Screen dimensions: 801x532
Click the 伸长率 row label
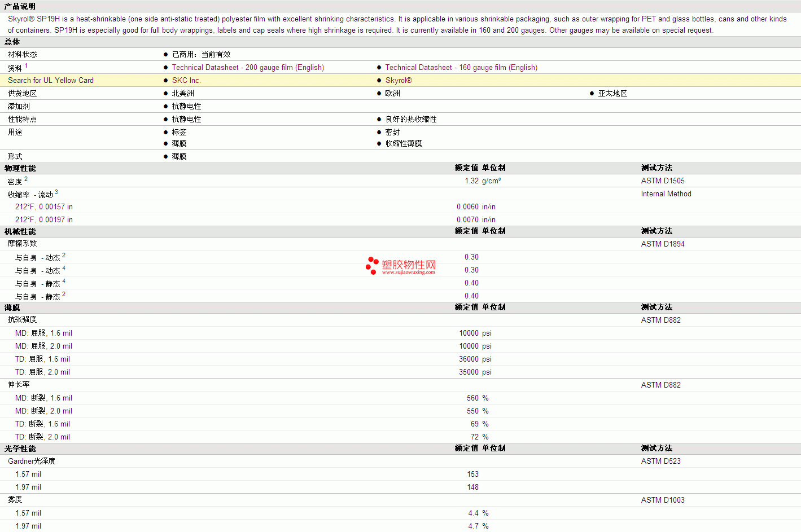point(19,385)
